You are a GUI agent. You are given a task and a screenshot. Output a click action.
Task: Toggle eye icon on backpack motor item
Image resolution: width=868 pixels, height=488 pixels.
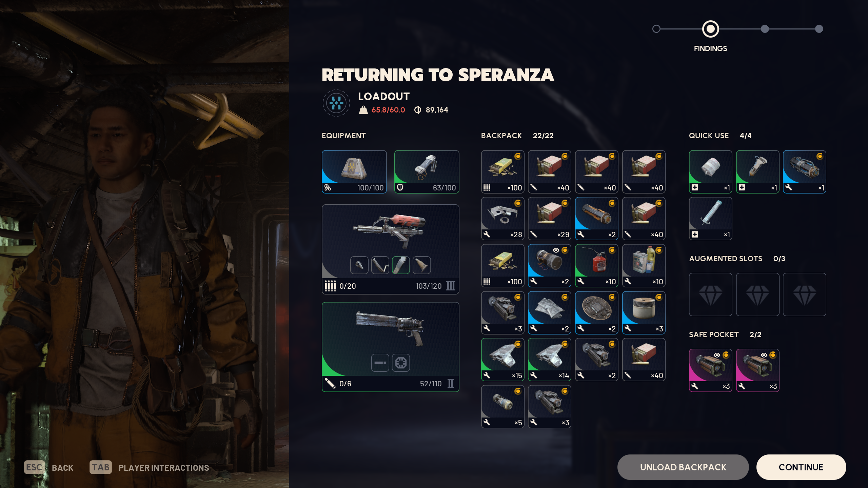coord(556,250)
